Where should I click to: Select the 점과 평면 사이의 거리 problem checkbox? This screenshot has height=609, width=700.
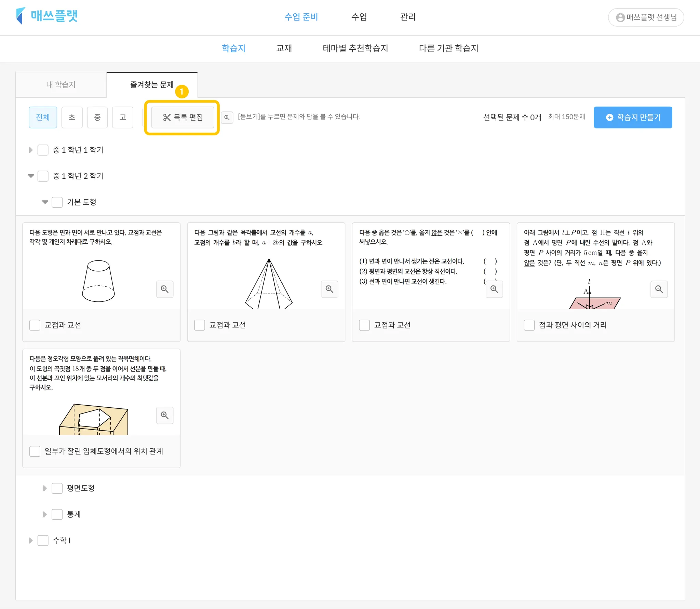(x=529, y=325)
